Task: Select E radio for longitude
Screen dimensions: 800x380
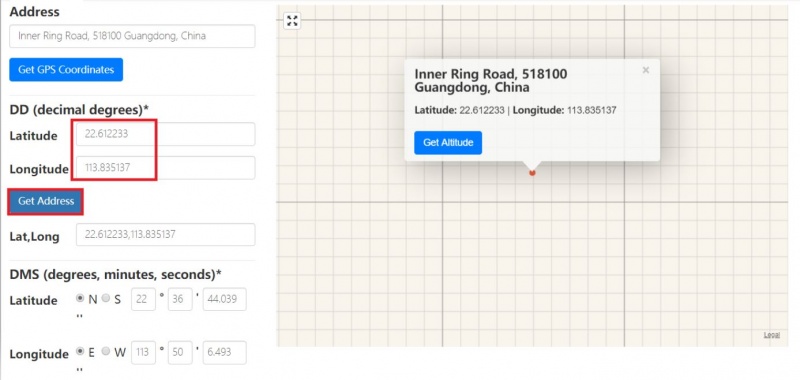Action: click(x=80, y=351)
